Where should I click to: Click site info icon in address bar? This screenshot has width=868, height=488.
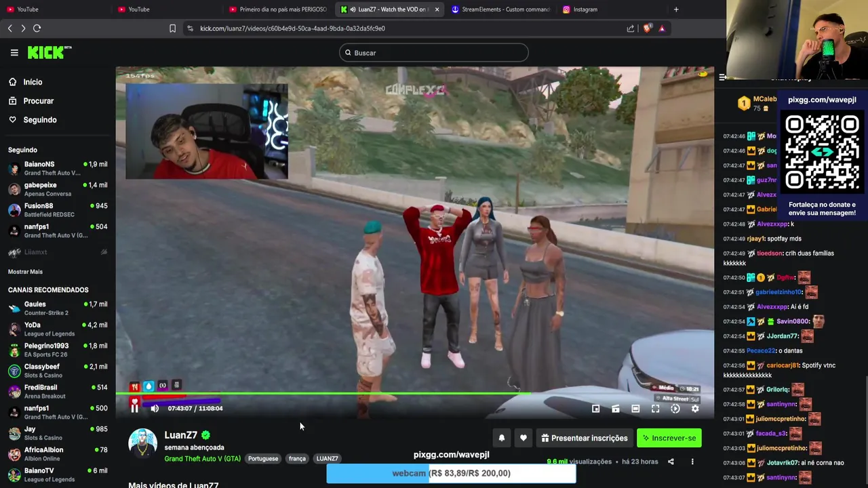190,28
